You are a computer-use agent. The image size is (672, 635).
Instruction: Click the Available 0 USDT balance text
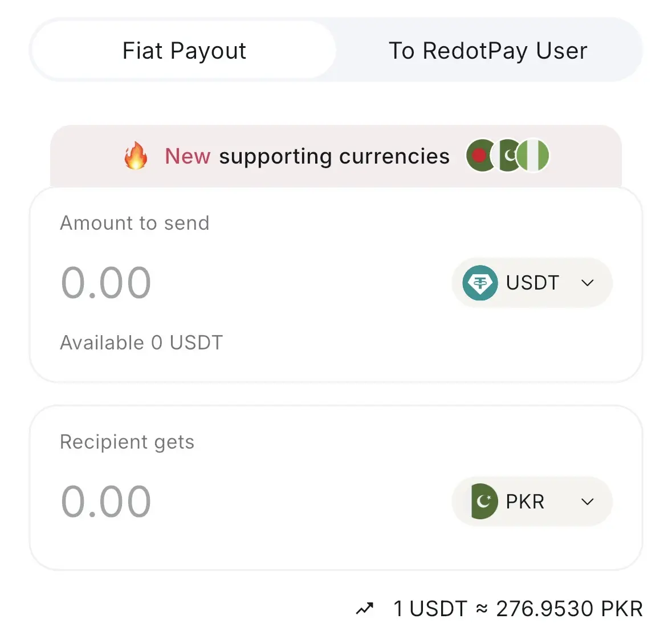tap(141, 343)
